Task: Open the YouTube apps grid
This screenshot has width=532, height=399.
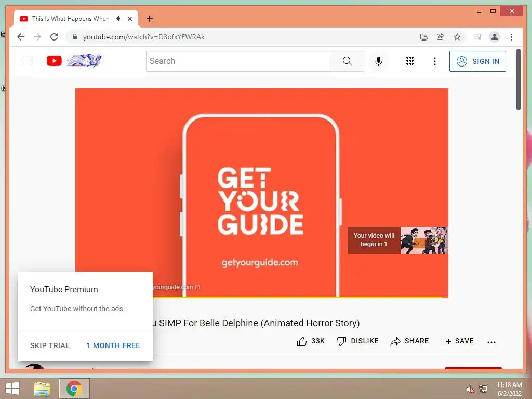Action: (x=409, y=61)
